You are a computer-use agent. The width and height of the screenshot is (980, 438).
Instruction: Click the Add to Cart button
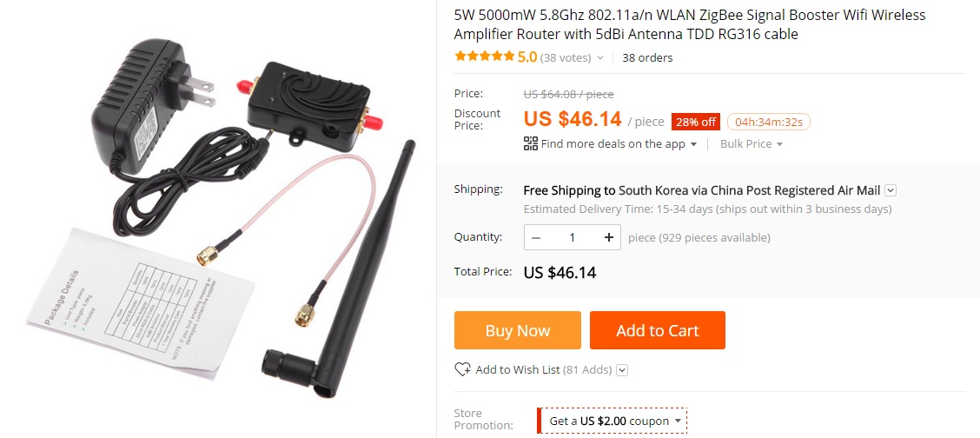658,330
